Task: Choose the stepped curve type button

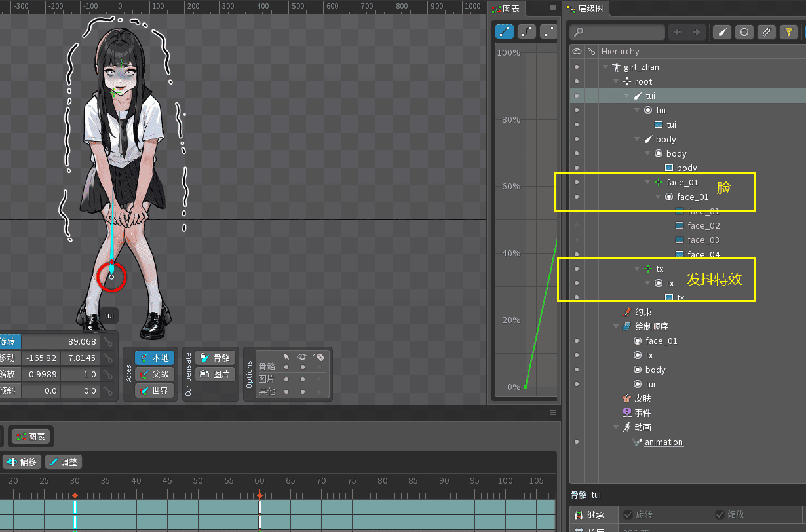Action: tap(548, 31)
